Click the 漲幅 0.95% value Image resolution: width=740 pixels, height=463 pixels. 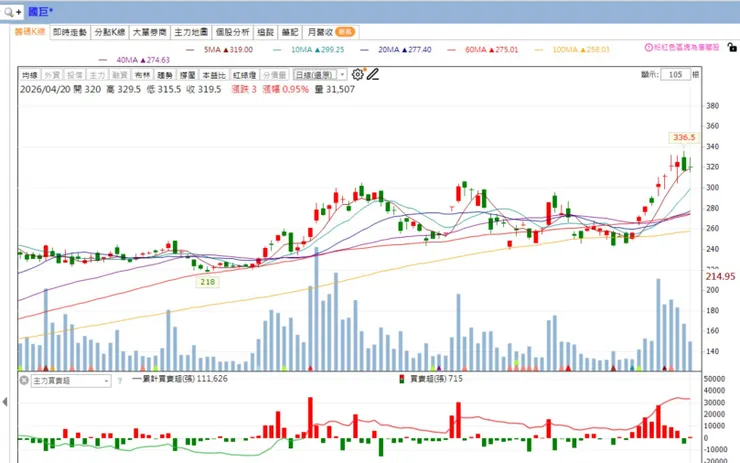click(286, 89)
